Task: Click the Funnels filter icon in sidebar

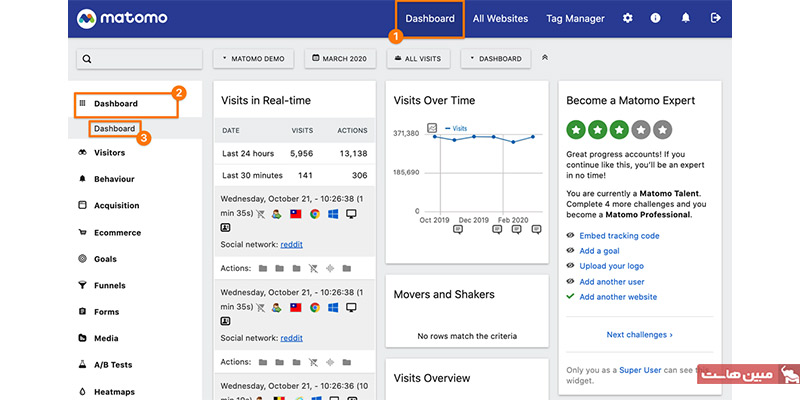Action: pyautogui.click(x=82, y=285)
